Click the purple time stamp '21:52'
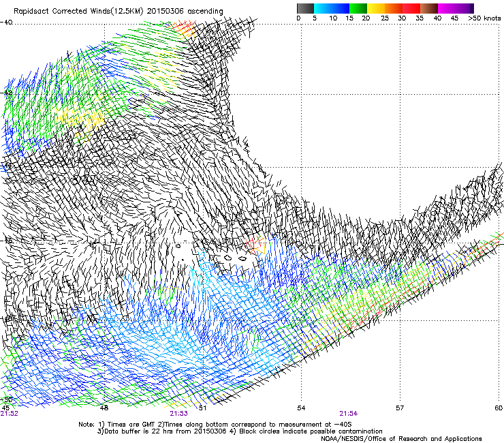Screen dimensions: 504x443 [x=9, y=414]
